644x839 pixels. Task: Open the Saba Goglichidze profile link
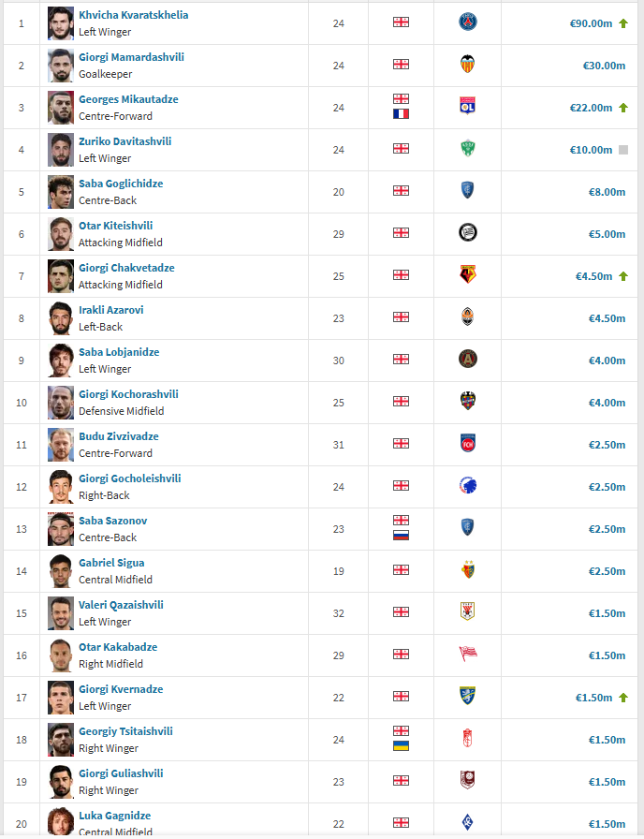[x=121, y=184]
